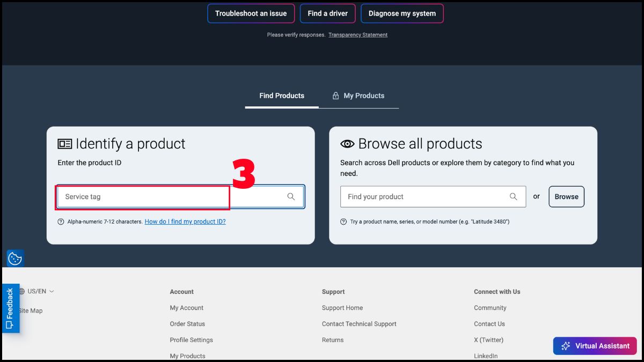Open Profile Settings footer link
This screenshot has height=362, width=644.
pyautogui.click(x=192, y=340)
